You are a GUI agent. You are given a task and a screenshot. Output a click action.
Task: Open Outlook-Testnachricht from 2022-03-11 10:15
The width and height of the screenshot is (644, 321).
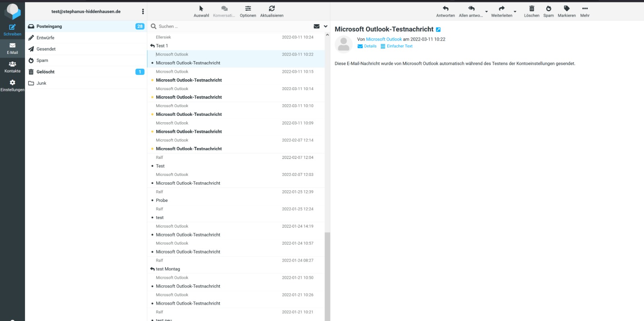pyautogui.click(x=236, y=76)
